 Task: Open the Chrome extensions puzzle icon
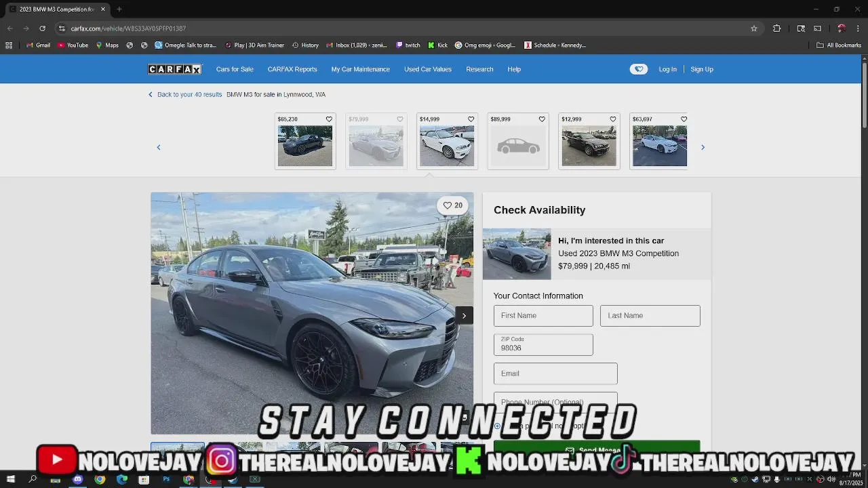click(x=777, y=28)
